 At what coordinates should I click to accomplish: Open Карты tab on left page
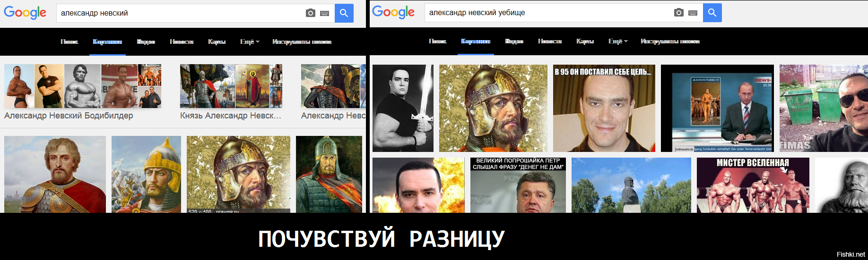coord(217,42)
